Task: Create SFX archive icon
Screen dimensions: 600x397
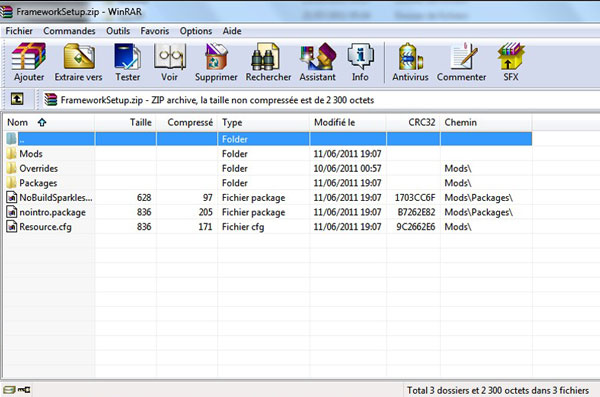Action: click(511, 57)
